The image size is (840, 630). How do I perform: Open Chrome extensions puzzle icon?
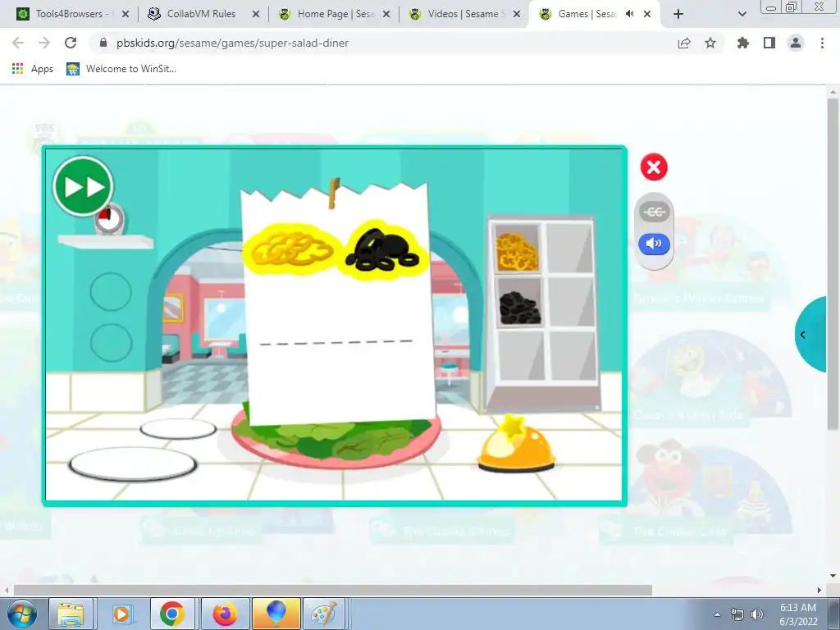coord(743,43)
